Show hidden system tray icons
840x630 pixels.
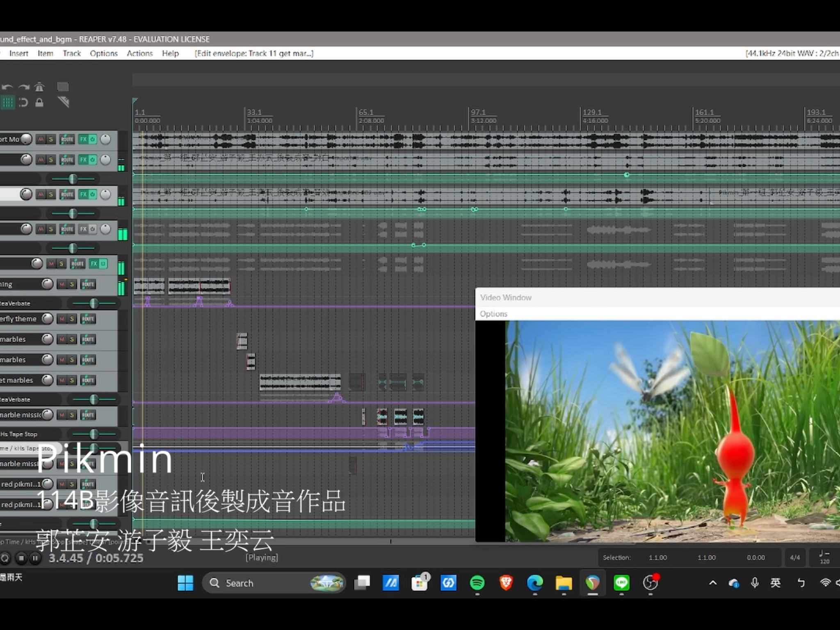click(x=713, y=583)
